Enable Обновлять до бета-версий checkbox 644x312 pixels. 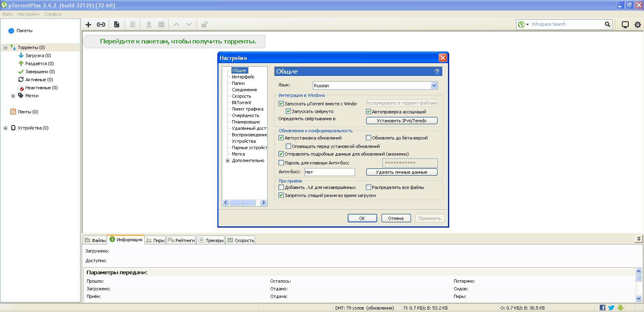point(368,138)
